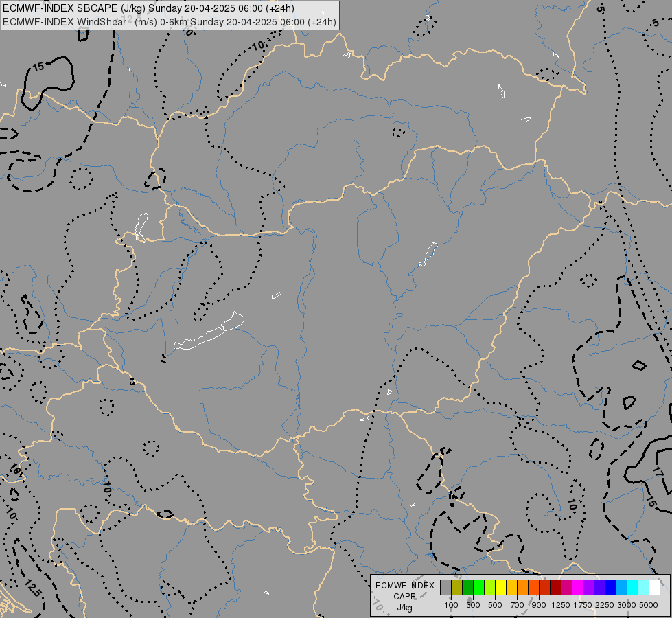672x618 pixels.
Task: Select the dark green CAPE legend swatch
Action: click(x=467, y=587)
